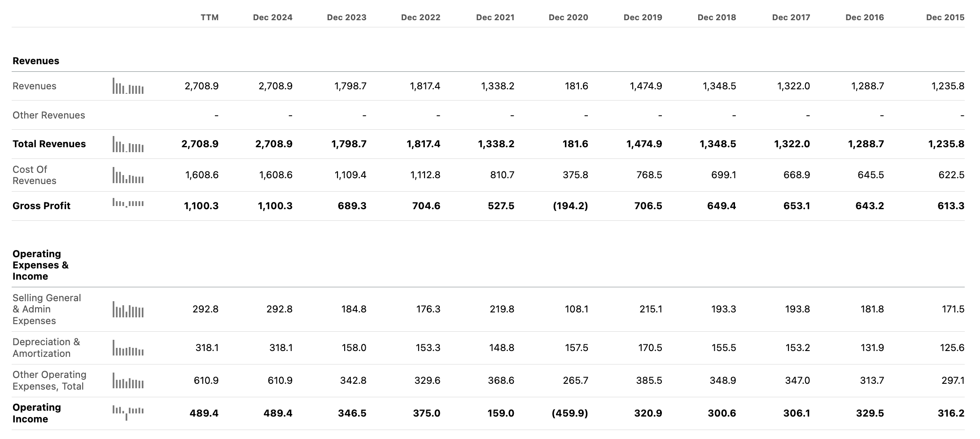Open the Operating Income sparkline chart
The image size is (980, 439).
click(x=128, y=412)
